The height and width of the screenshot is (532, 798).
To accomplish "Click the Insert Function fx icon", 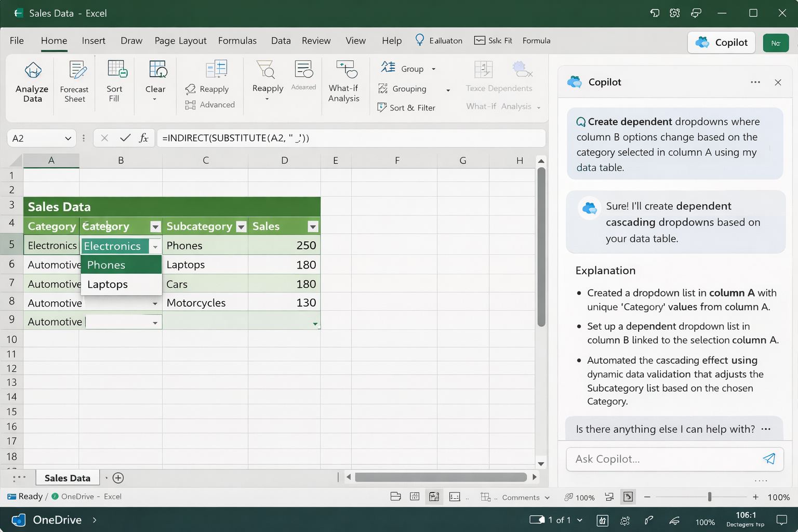I will 144,138.
